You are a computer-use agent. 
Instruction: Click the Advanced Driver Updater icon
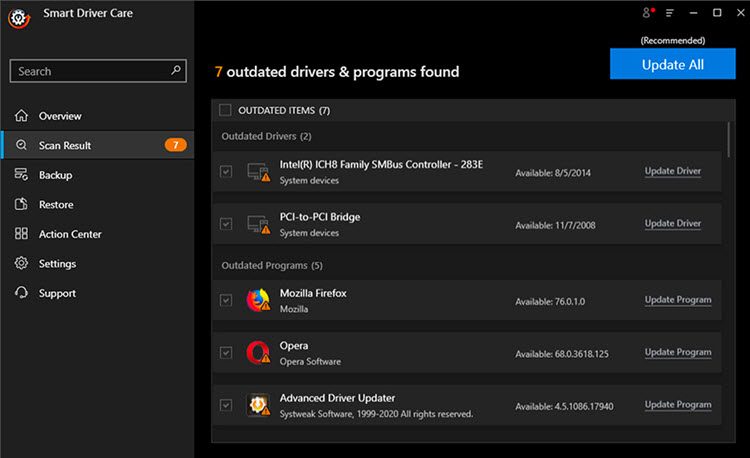pyautogui.click(x=258, y=405)
